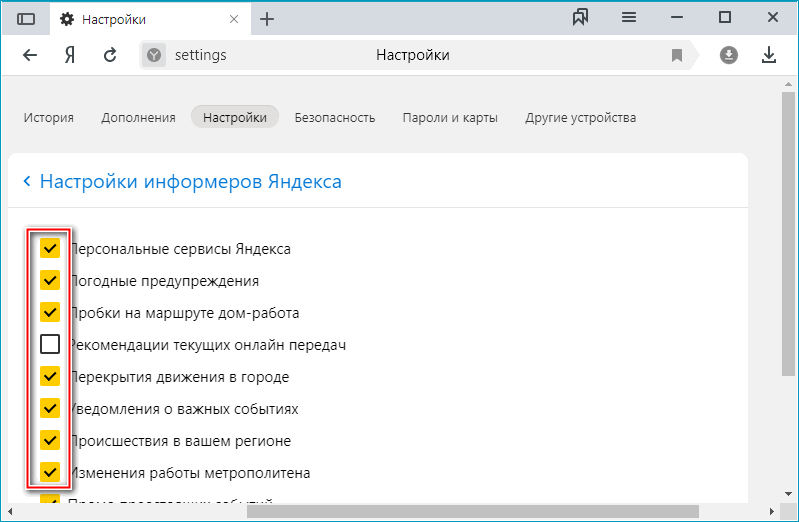
Task: Open the bookmarks manager icon
Action: tap(580, 18)
